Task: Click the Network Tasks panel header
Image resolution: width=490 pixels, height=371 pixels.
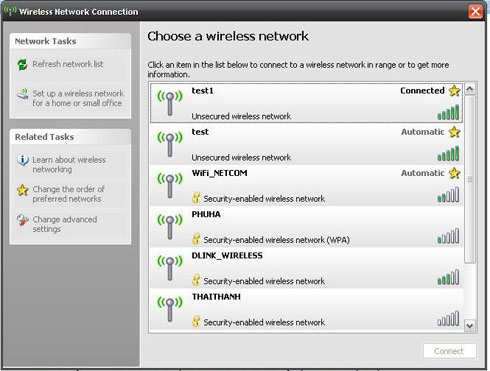Action: [x=70, y=41]
